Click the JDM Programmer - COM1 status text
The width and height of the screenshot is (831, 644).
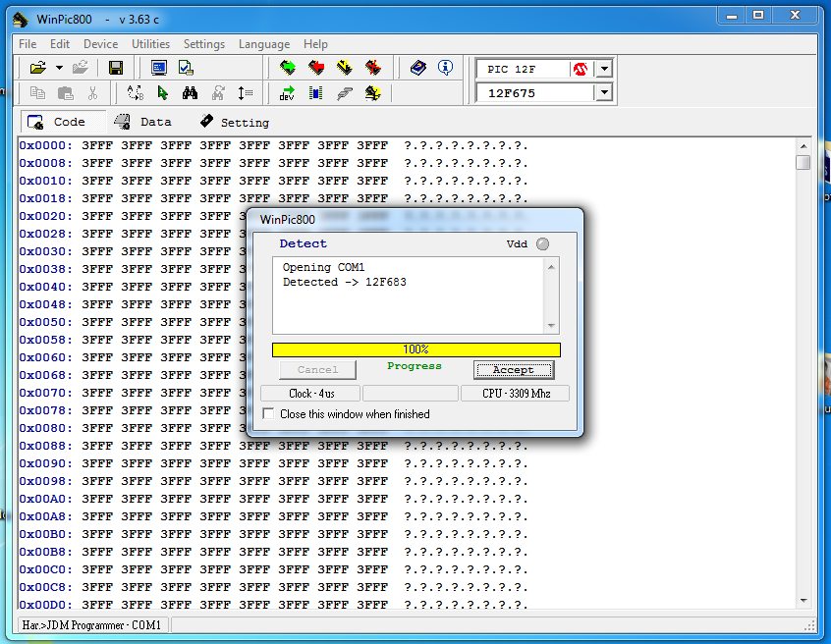tap(91, 625)
